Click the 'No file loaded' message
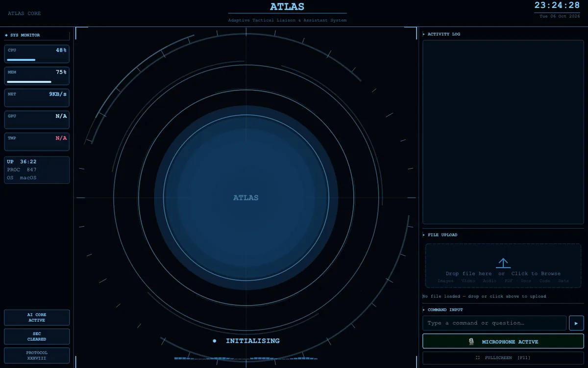The image size is (588, 368). click(x=484, y=296)
